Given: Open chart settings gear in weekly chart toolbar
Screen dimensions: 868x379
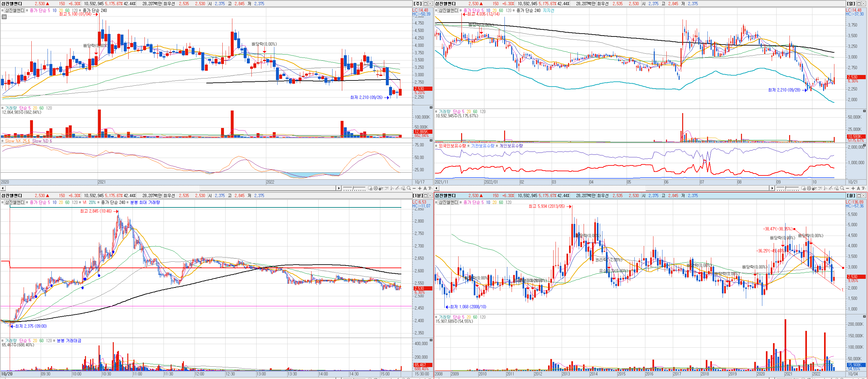Looking at the screenshot, I should tap(376, 188).
